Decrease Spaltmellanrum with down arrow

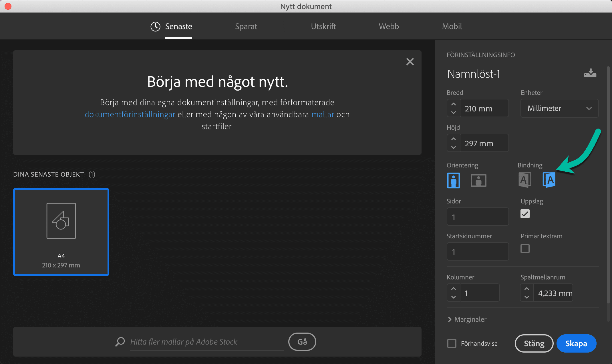coord(527,297)
